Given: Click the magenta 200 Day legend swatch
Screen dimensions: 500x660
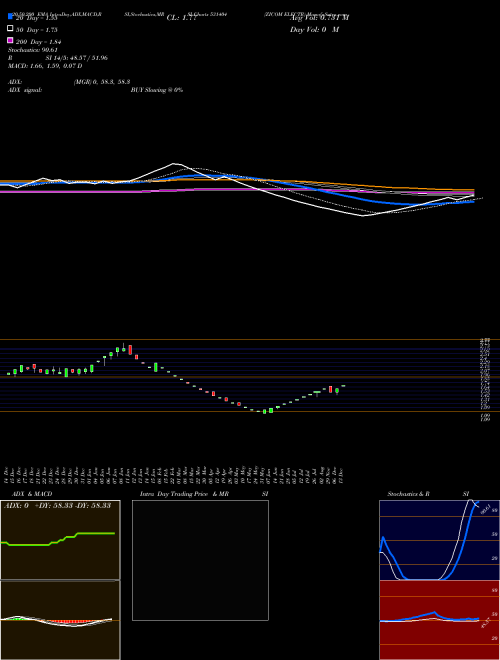Looking at the screenshot, I should 11,40.
